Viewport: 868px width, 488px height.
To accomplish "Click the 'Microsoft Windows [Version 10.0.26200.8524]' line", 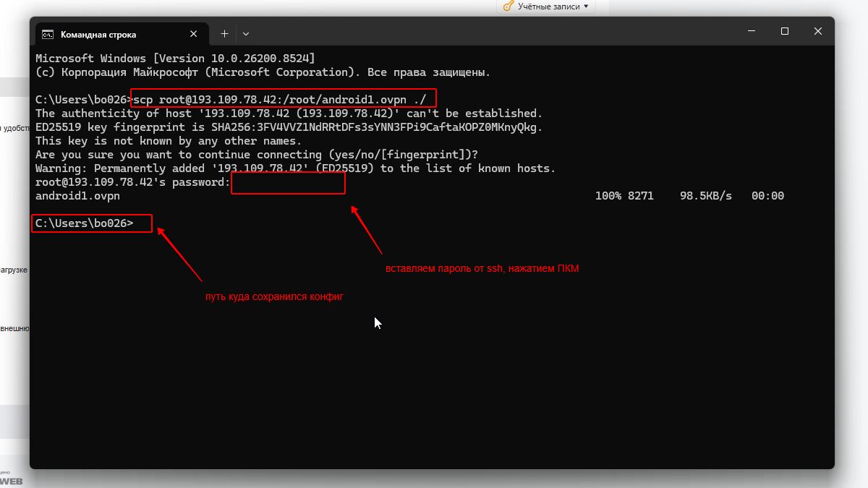I will (175, 58).
